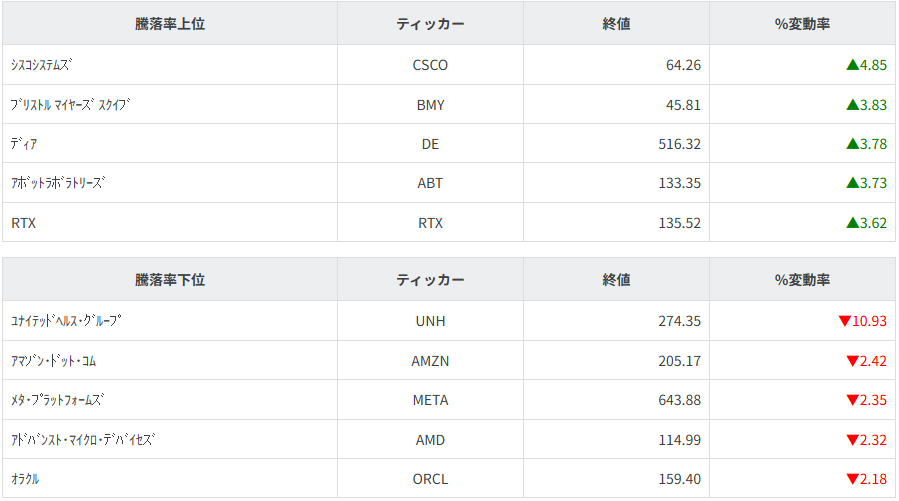Click the red down arrow beside 2.35
This screenshot has width=899, height=501.
[x=852, y=400]
